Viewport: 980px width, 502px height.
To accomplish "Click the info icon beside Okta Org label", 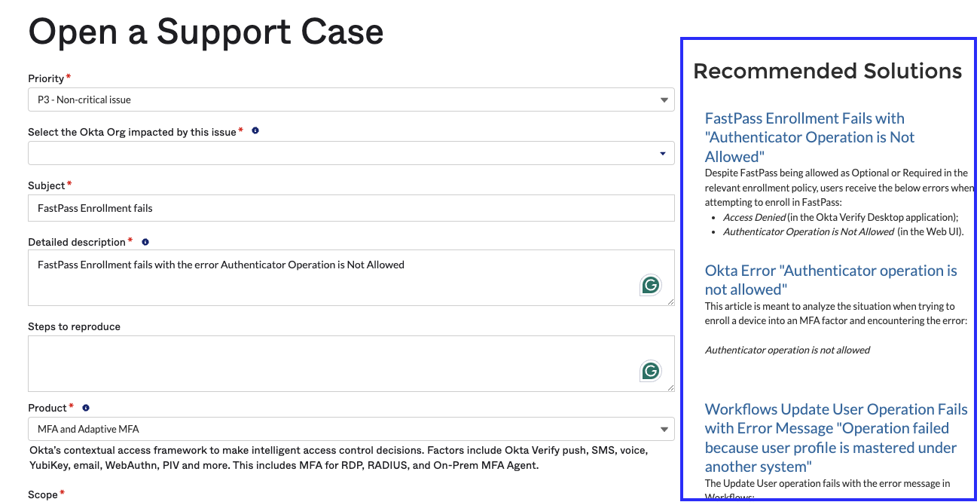I will click(x=255, y=130).
